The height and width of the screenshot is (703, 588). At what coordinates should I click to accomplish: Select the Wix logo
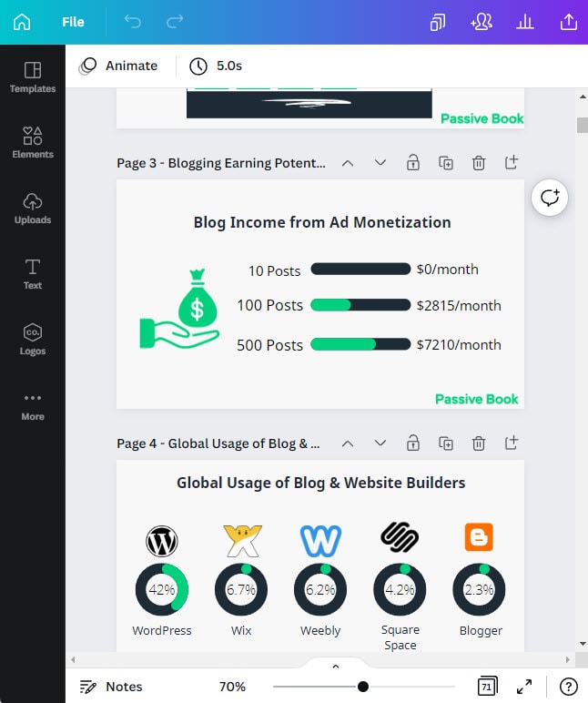(242, 541)
